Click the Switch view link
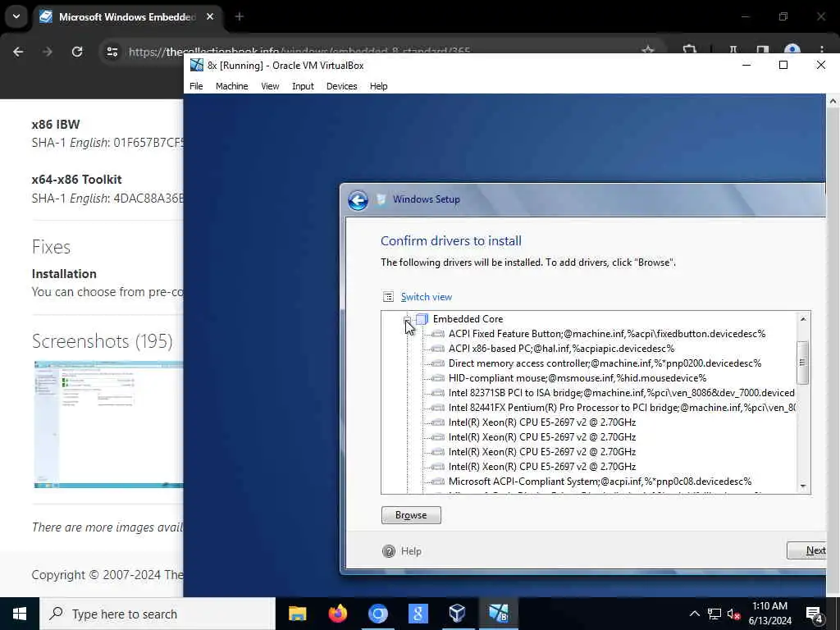This screenshot has width=840, height=630. tap(427, 297)
